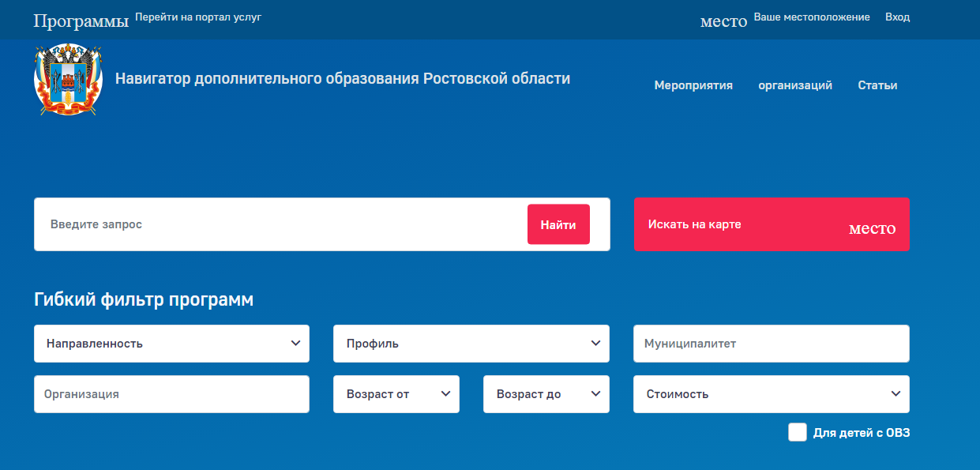Click the Rostov region coat of arms logo

[69, 81]
